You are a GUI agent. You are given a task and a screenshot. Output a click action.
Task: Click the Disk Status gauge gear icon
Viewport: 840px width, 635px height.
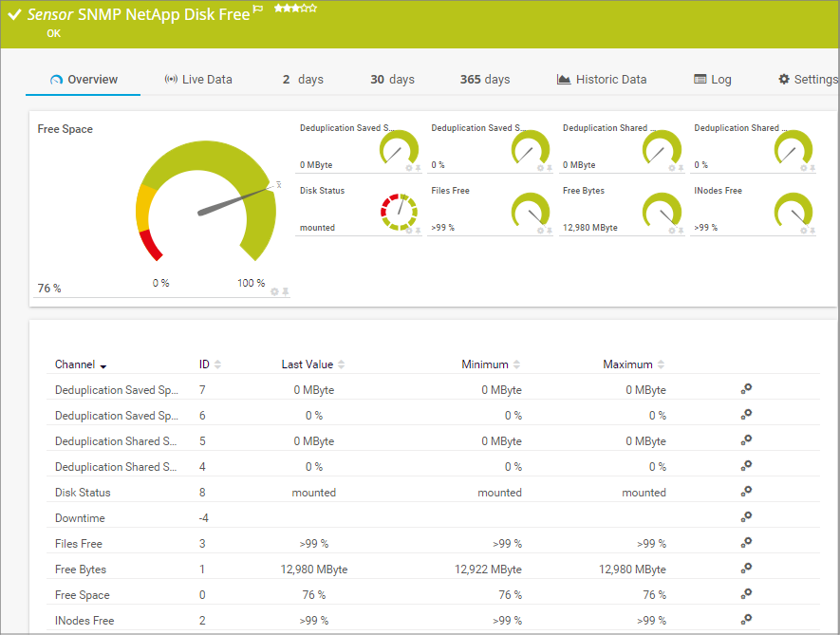[409, 231]
